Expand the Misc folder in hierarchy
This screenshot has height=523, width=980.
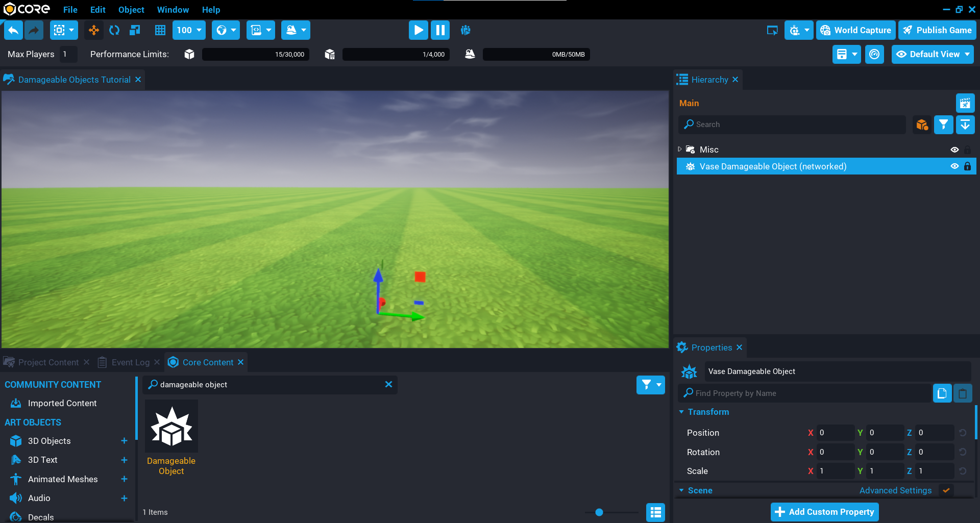(x=680, y=150)
